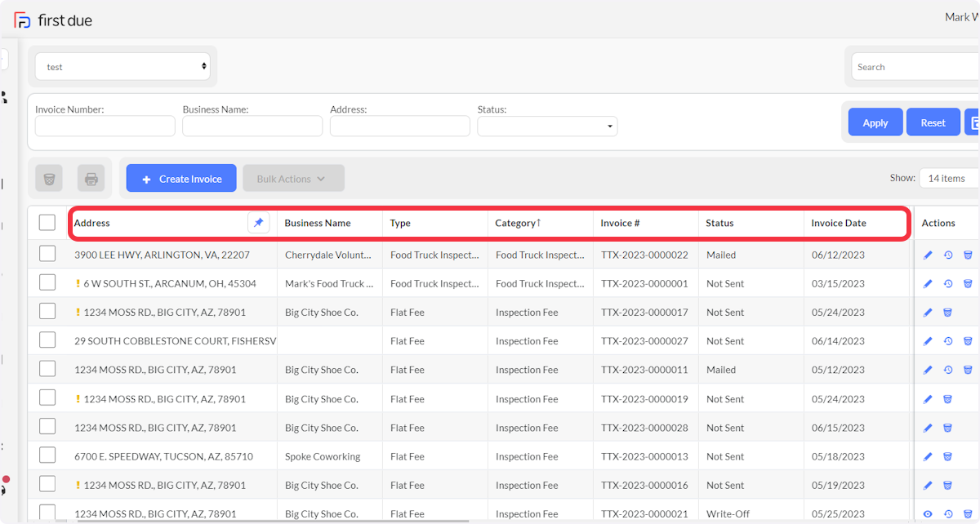Sort table by Category column header
980x524 pixels.
point(519,223)
